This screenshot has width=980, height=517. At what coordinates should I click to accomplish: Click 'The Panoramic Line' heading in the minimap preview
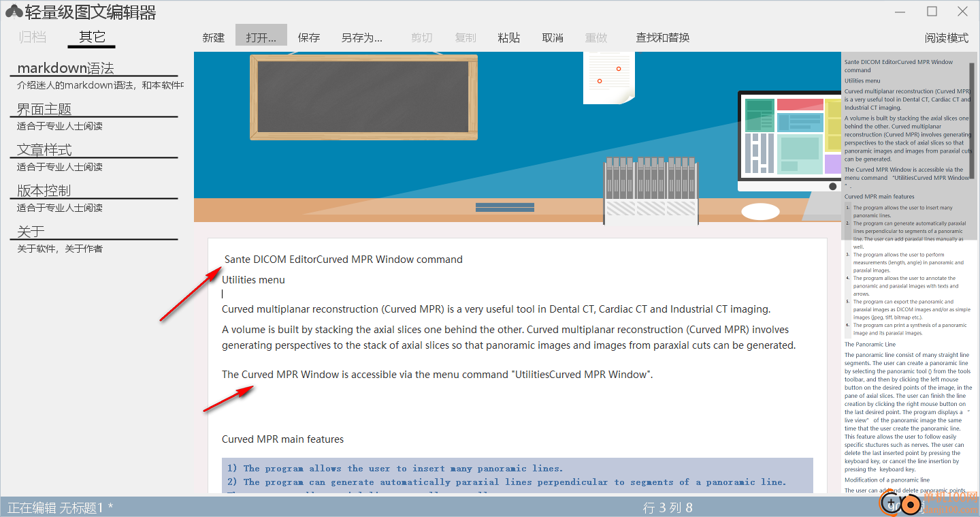[x=870, y=345]
